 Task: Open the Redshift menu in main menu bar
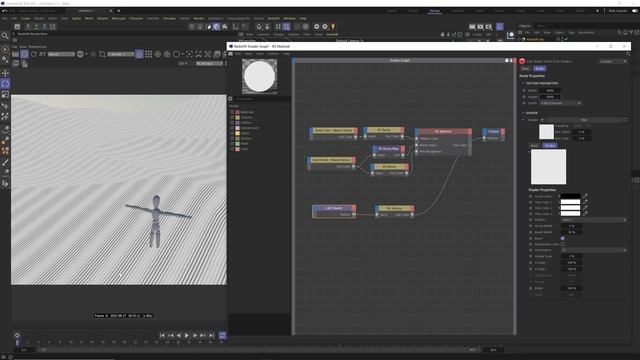click(x=273, y=18)
